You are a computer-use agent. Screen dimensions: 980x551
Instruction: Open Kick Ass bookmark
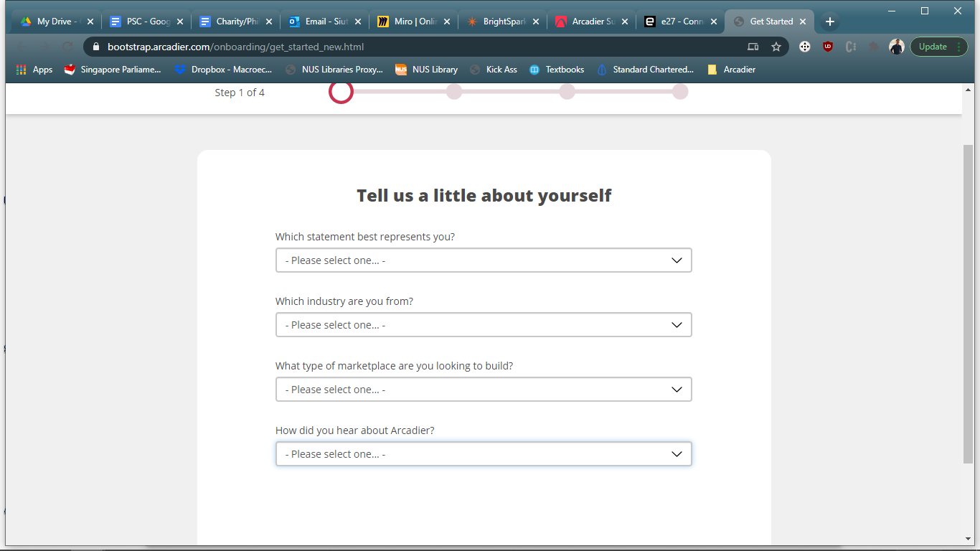pos(494,70)
